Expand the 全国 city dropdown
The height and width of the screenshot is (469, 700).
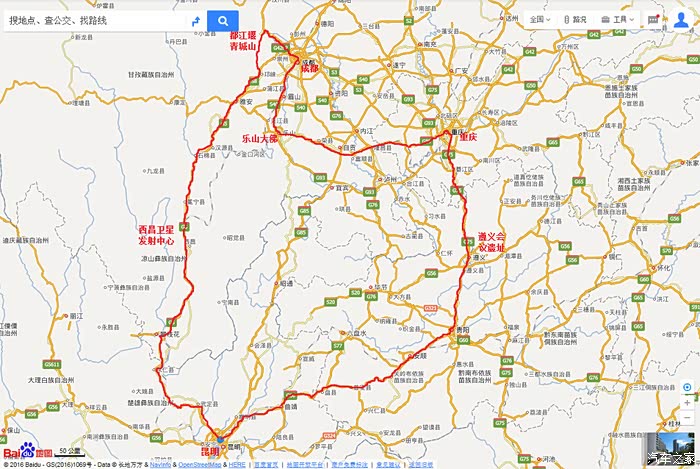coord(540,20)
